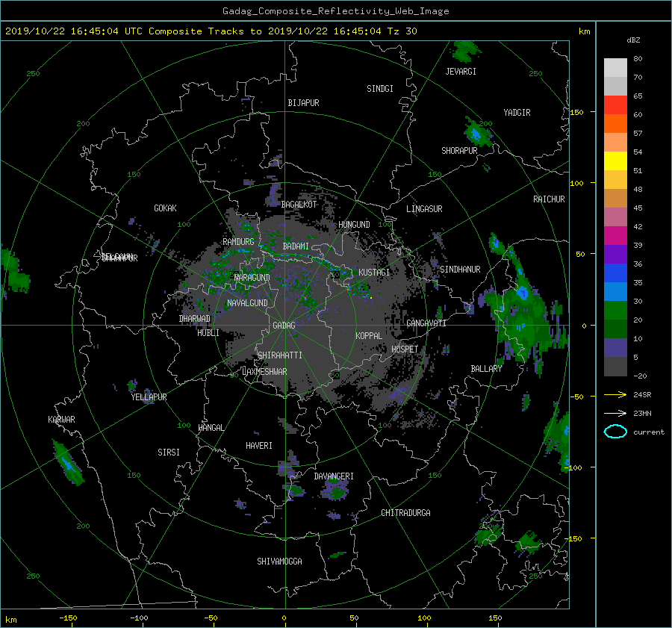The image size is (672, 628).
Task: Click the DHARWAD city label
Action: [x=195, y=319]
